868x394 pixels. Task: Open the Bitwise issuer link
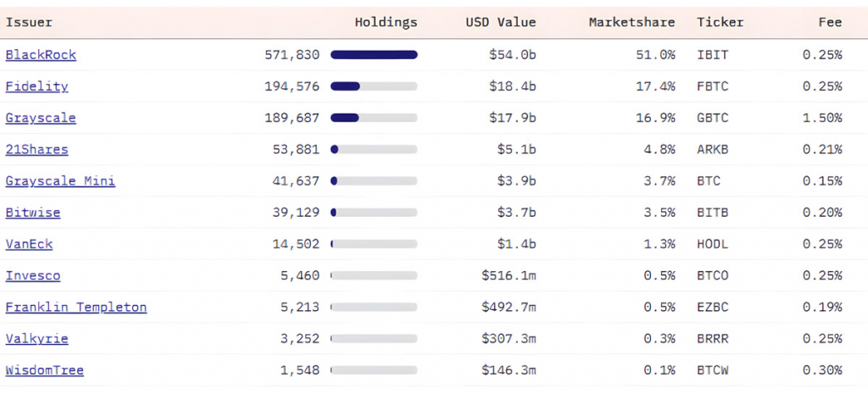33,213
